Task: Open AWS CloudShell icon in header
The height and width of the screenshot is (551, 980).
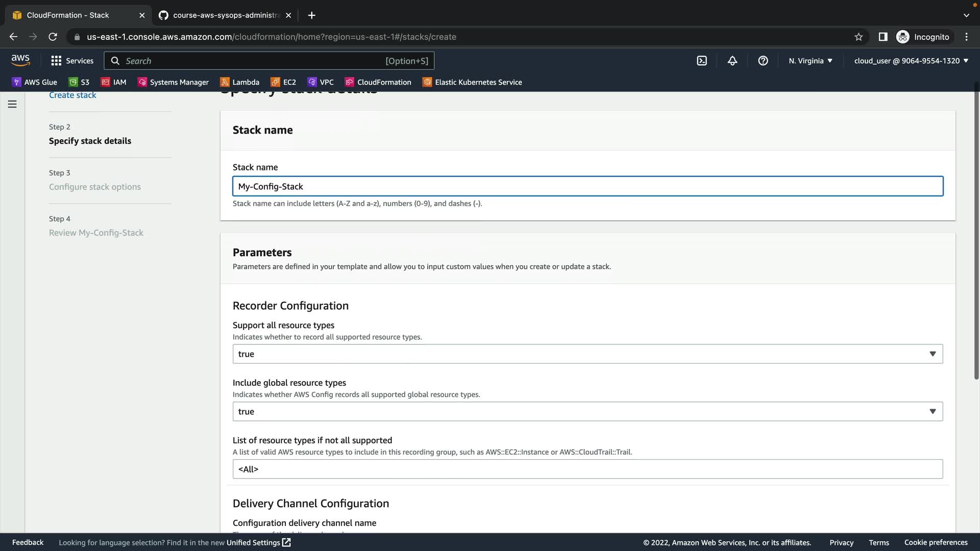Action: (x=702, y=61)
